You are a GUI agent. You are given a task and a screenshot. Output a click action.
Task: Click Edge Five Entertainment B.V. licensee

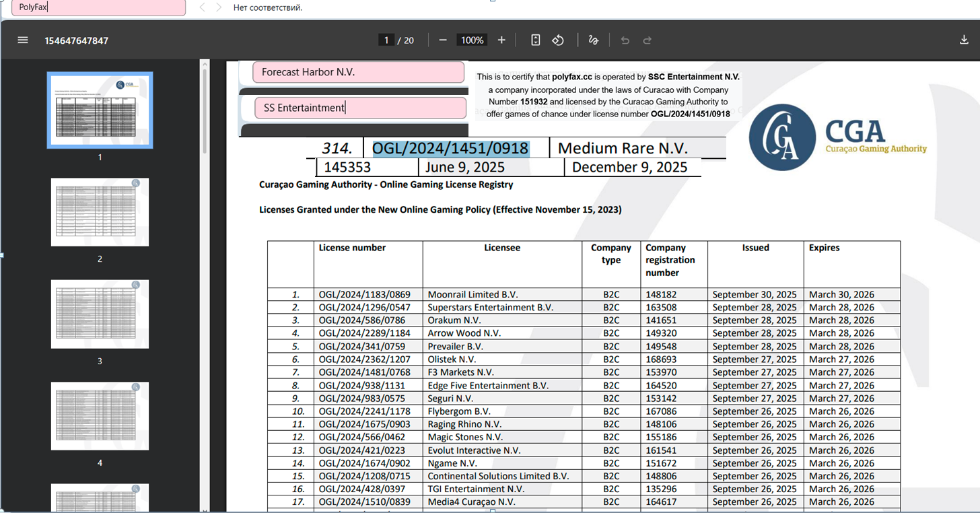489,386
